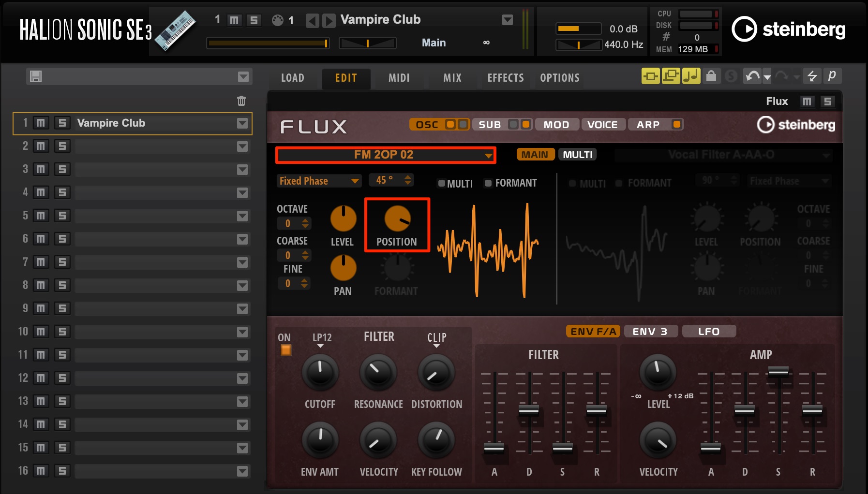This screenshot has width=868, height=494.
Task: Open the SUB oscillator page
Action: 490,125
